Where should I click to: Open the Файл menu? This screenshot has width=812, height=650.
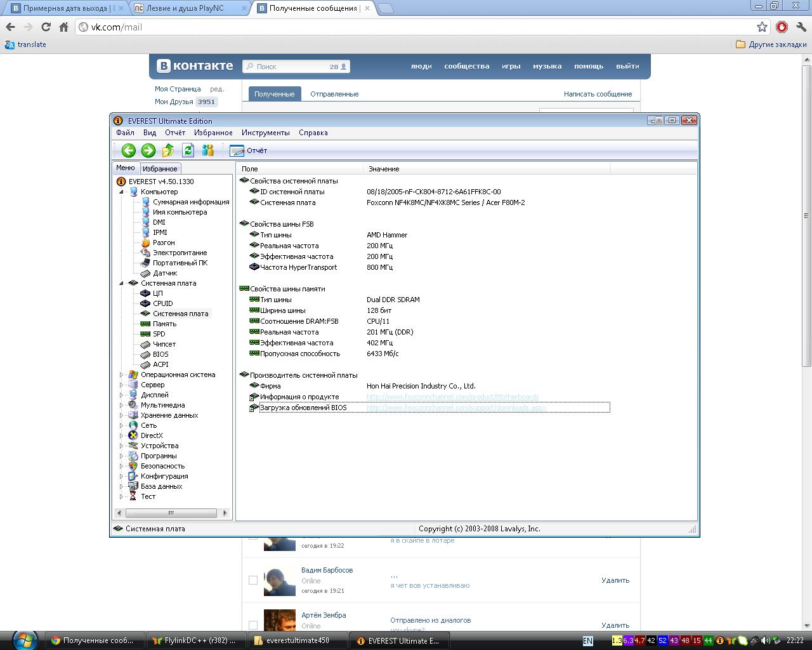pos(125,133)
